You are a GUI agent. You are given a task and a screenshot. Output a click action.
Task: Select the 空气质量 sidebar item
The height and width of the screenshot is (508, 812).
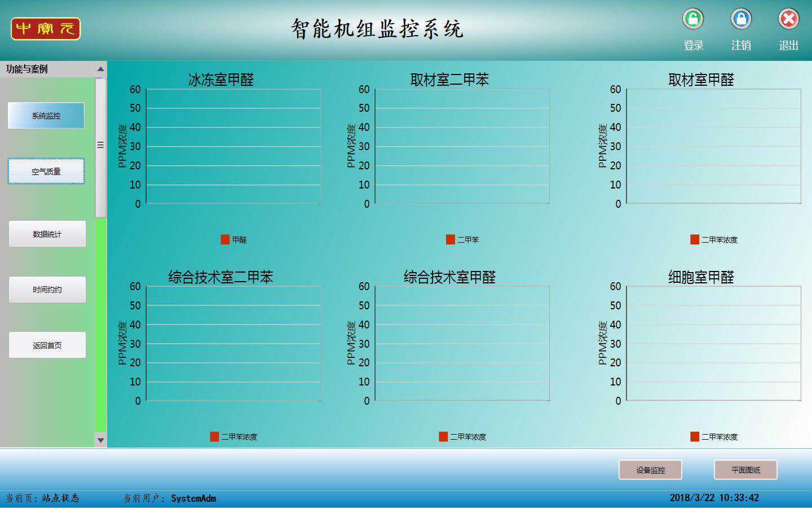click(x=46, y=172)
